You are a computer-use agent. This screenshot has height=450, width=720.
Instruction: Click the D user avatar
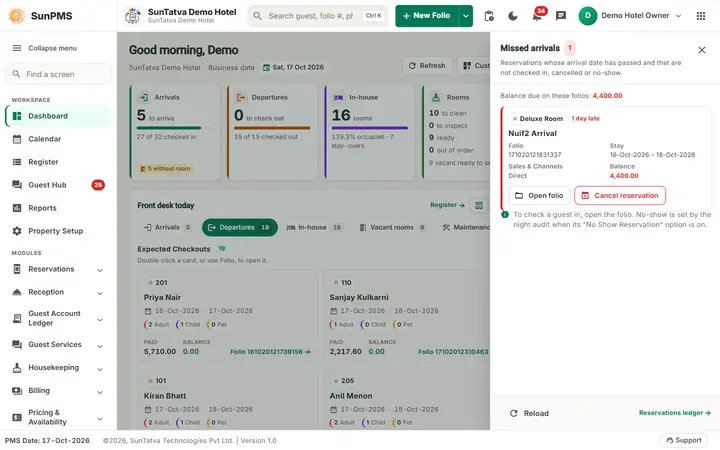(x=587, y=16)
